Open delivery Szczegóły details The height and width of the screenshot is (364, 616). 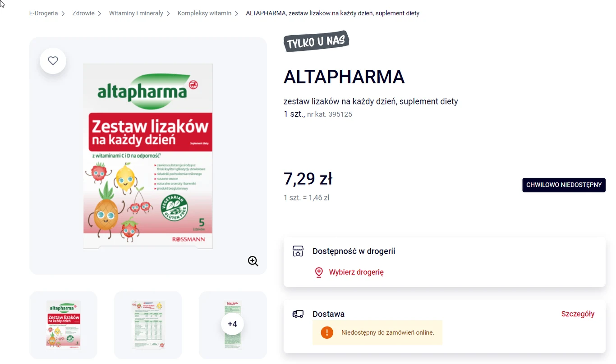coord(578,314)
